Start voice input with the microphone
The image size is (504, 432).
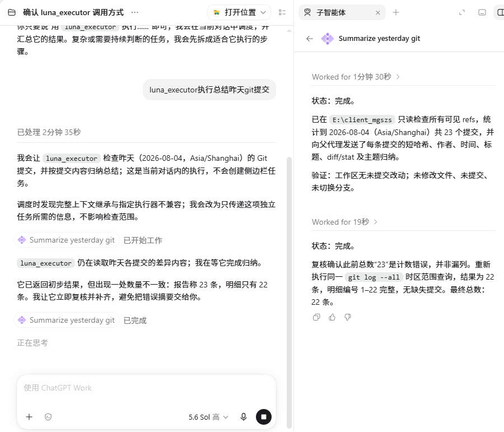click(x=244, y=417)
